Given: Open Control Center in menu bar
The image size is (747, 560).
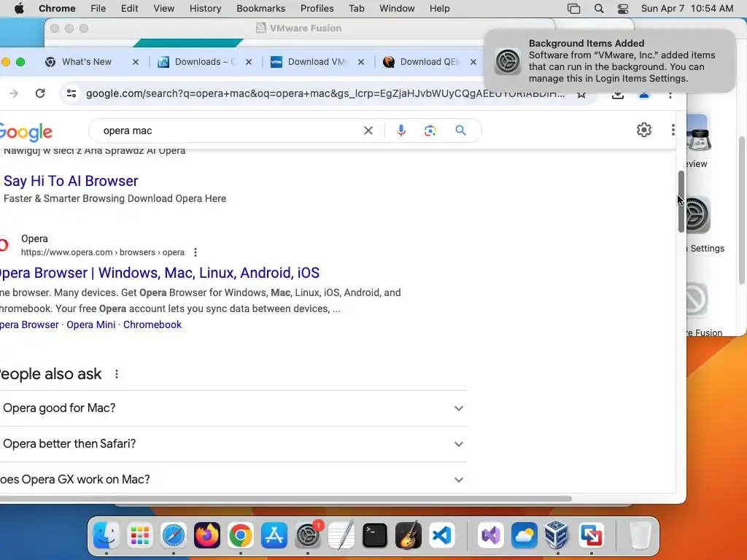Looking at the screenshot, I should coord(623,9).
